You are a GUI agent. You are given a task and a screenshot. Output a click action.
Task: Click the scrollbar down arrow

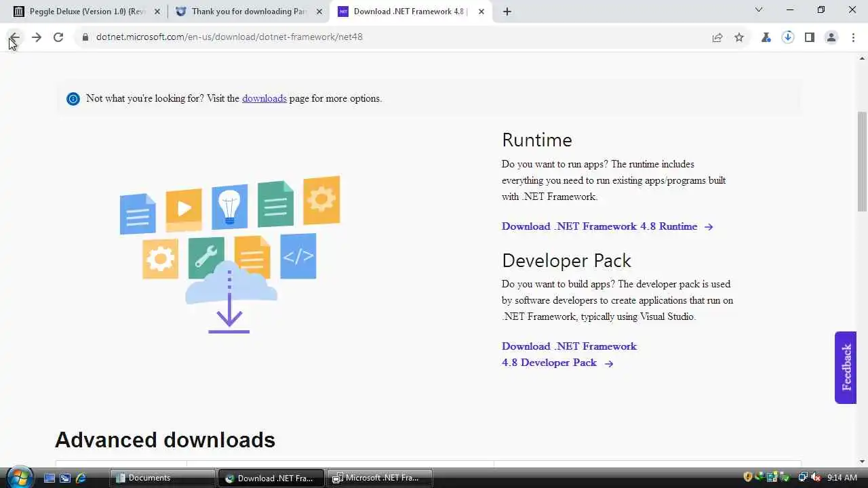pos(862,462)
